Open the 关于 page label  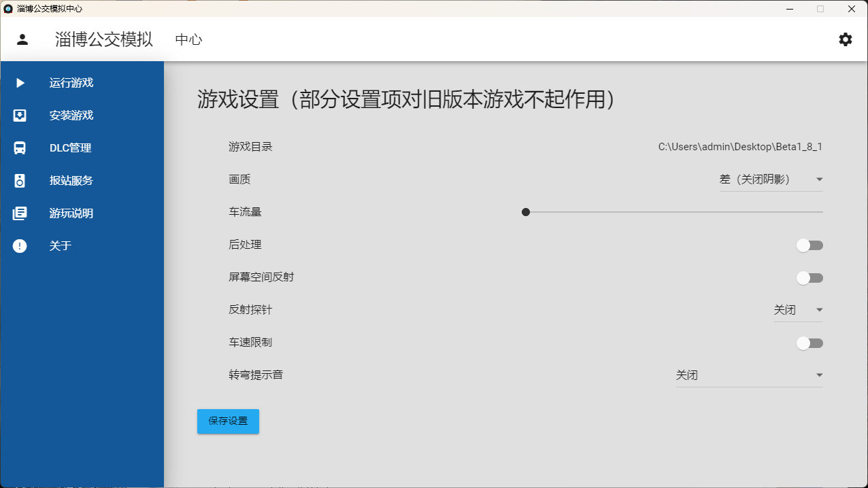(x=61, y=246)
